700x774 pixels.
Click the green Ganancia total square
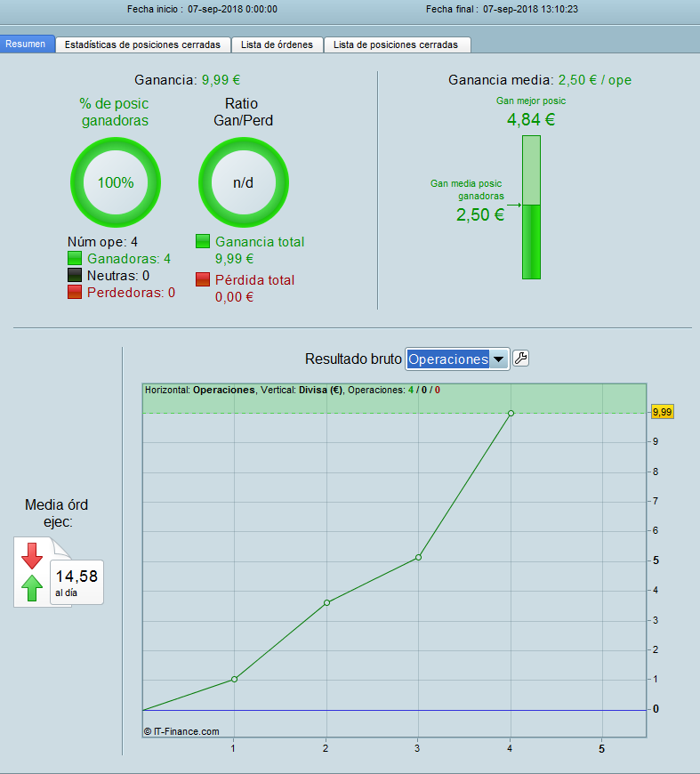point(203,241)
